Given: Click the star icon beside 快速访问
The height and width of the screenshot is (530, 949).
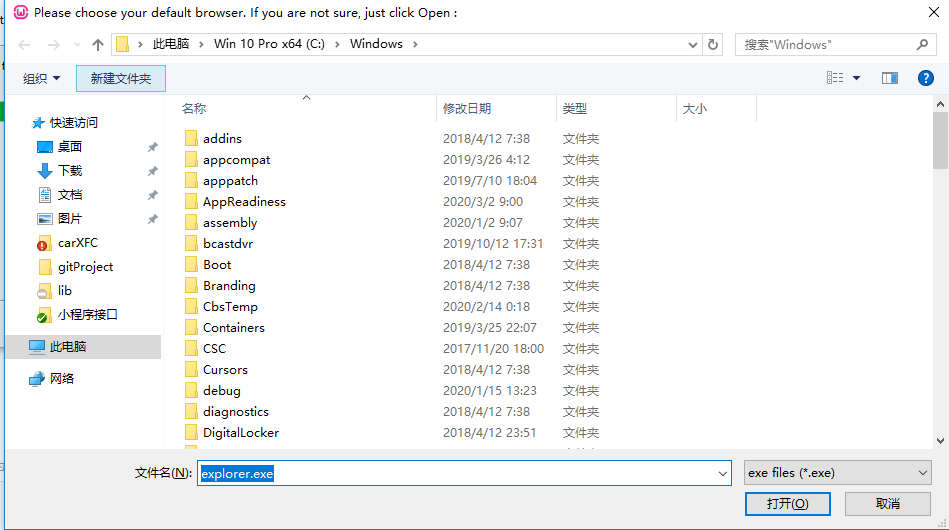Looking at the screenshot, I should click(x=38, y=123).
